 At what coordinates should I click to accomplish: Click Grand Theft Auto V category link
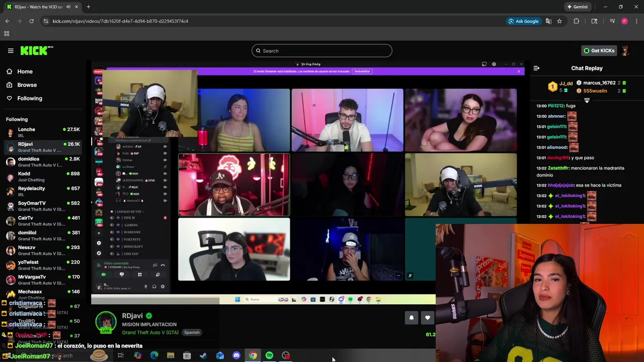(x=150, y=332)
